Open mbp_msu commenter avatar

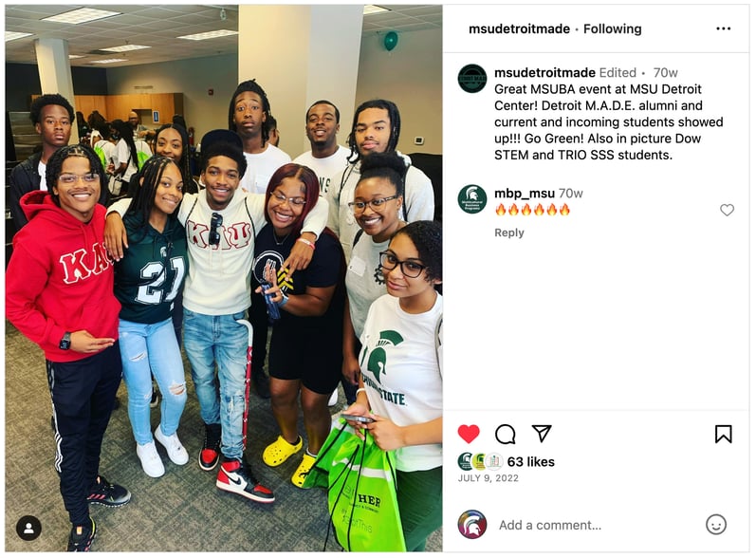click(472, 198)
